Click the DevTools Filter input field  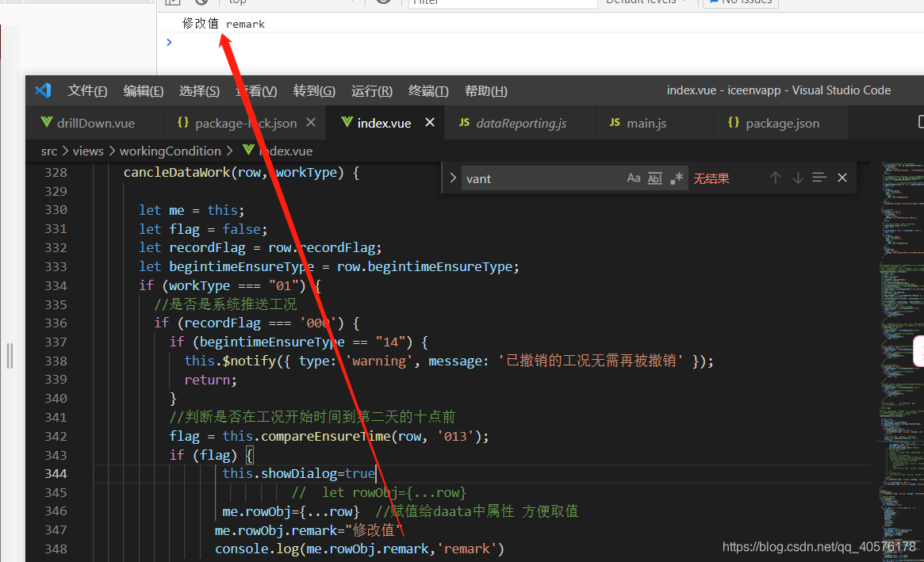[503, 2]
